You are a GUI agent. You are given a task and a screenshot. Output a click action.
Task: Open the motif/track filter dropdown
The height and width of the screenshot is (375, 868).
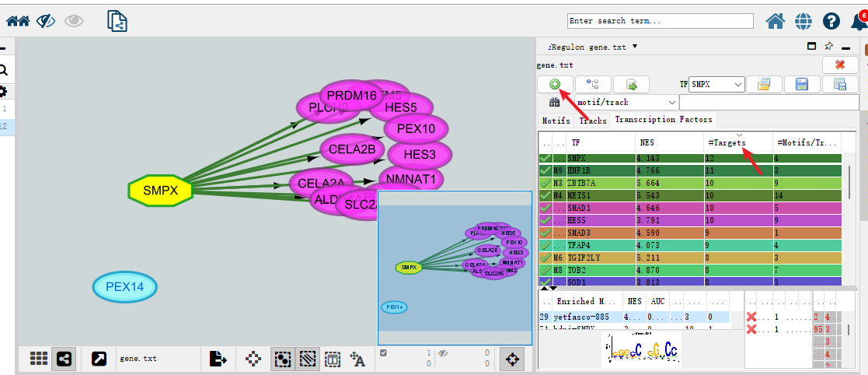click(626, 102)
